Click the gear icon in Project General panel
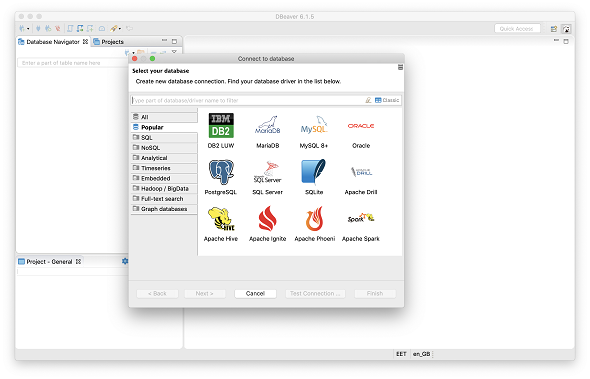Image resolution: width=590 pixels, height=379 pixels. (x=125, y=261)
